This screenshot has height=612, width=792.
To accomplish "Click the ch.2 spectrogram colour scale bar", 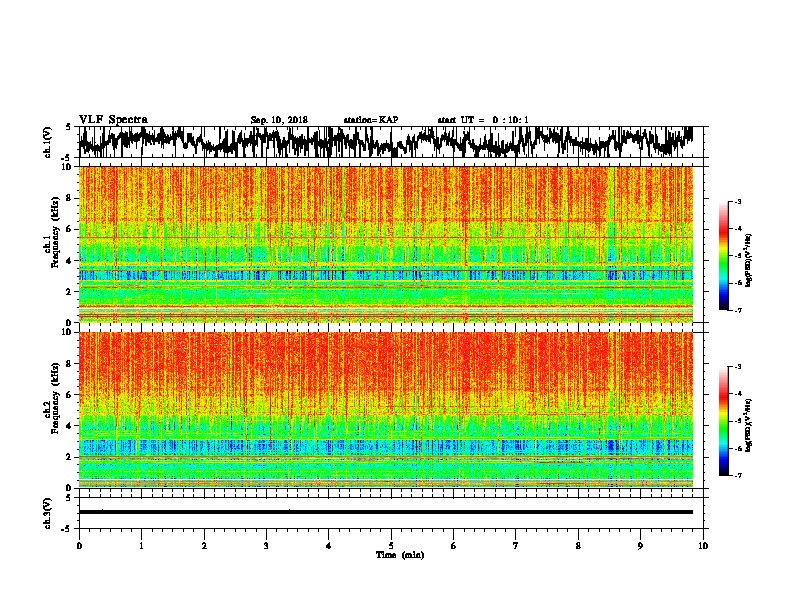I will 723,421.
